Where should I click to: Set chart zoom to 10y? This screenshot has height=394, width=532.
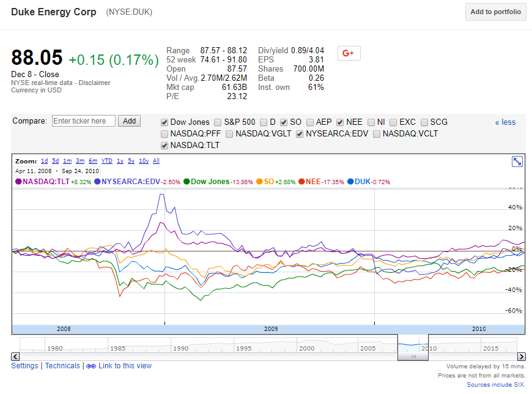(144, 161)
